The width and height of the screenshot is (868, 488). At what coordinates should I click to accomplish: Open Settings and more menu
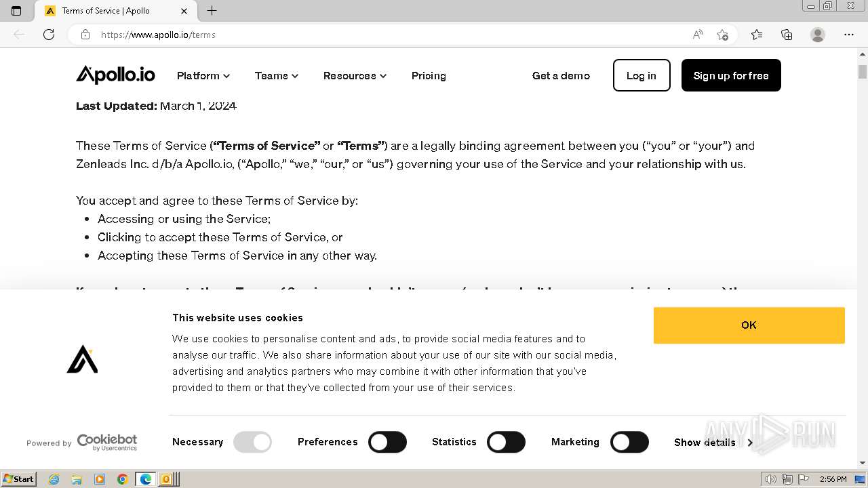(849, 35)
